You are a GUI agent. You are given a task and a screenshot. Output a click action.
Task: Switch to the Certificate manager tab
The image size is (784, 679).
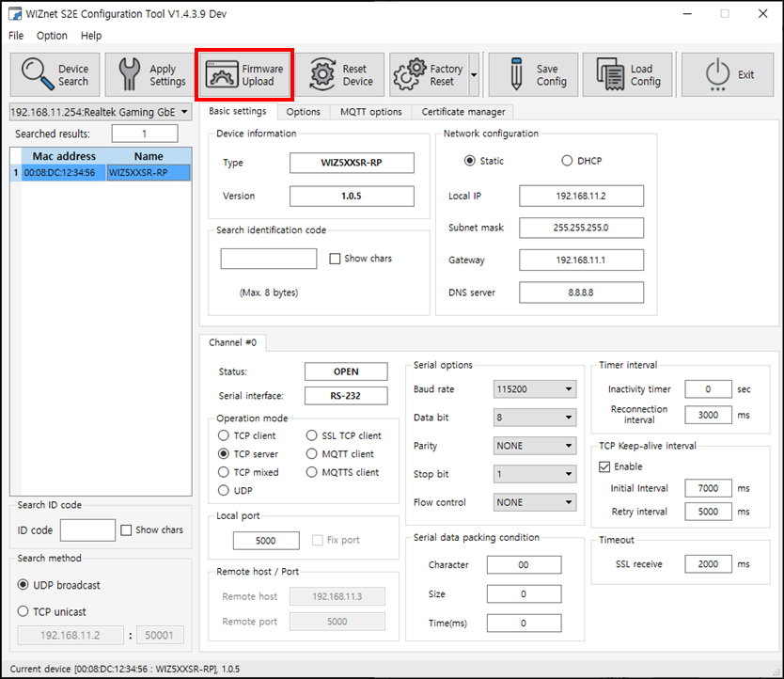463,112
